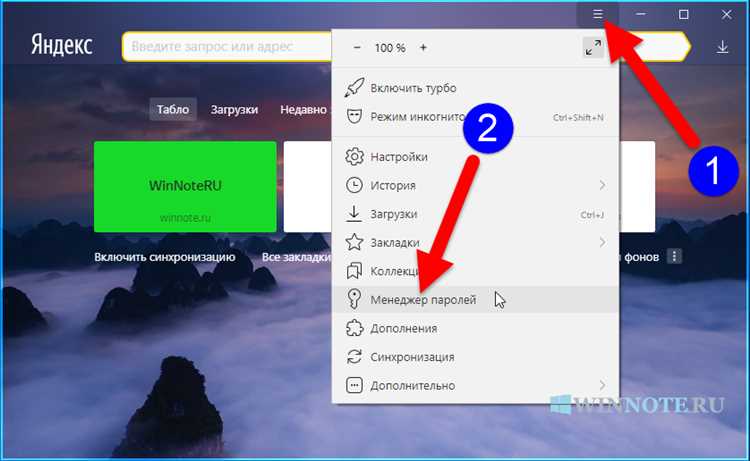Click the sync arrows icon
Screen dimensions: 750x461
tap(354, 357)
